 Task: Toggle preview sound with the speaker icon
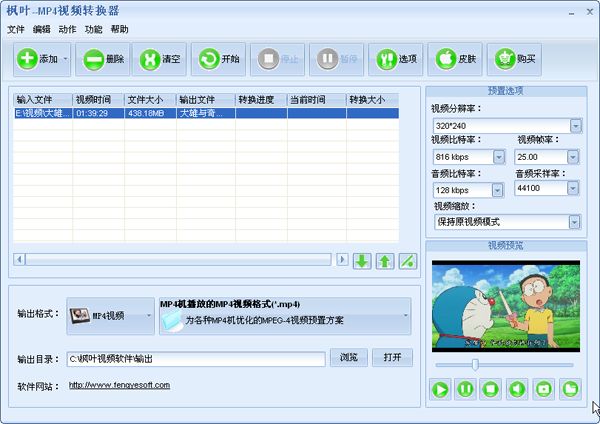tap(517, 390)
